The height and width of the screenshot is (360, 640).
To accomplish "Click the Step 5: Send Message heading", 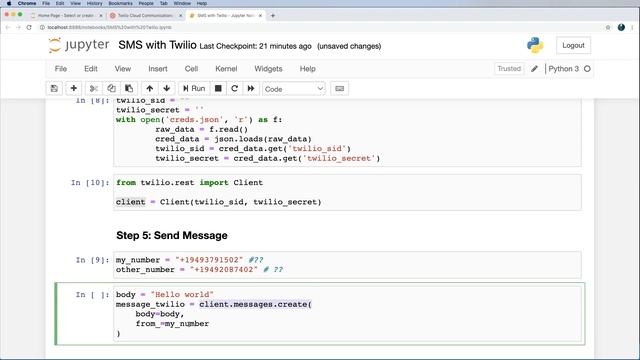I will pos(172,236).
